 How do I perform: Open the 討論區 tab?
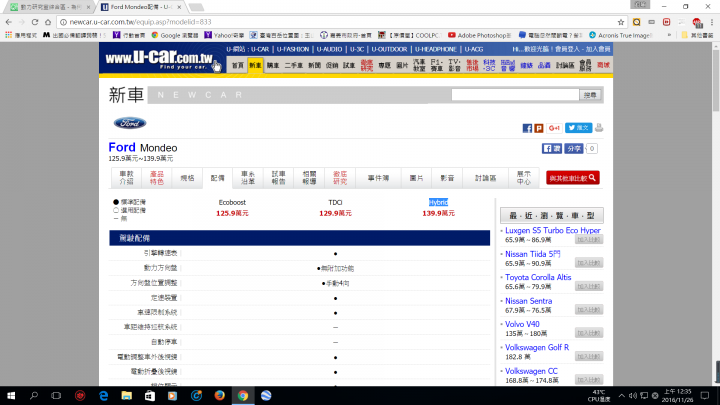[x=485, y=178]
